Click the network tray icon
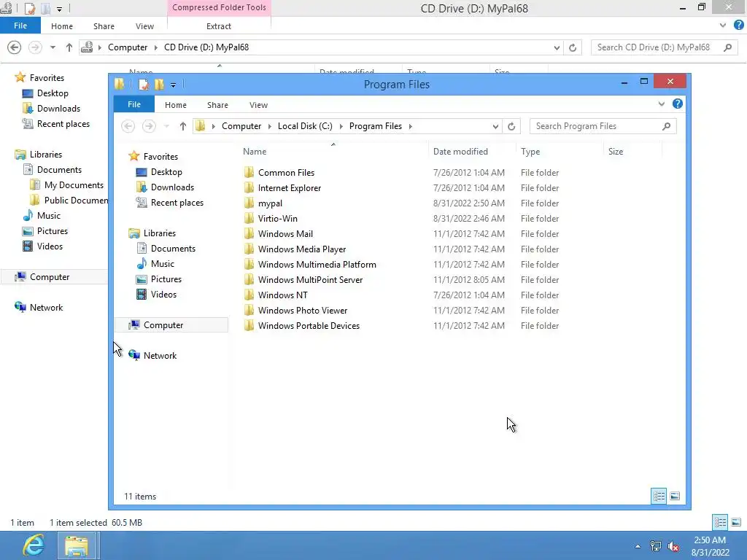This screenshot has width=747, height=560. tap(656, 546)
